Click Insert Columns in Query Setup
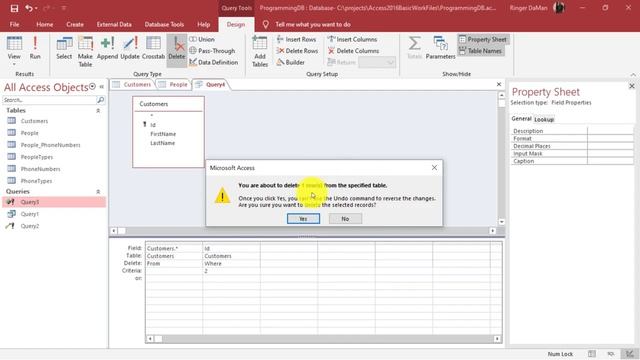Screen dimensions: 640x360 tap(352, 39)
